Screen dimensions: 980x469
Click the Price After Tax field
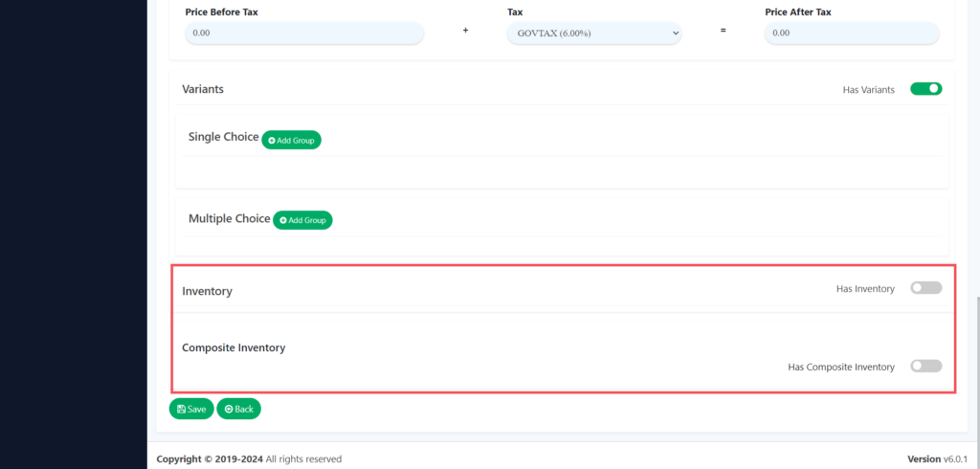click(x=851, y=33)
